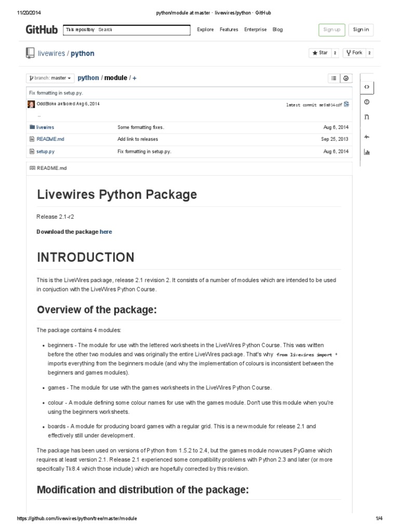Viewport: 399px width, 532px height.
Task: Open the setup.py file
Action: pyautogui.click(x=45, y=152)
